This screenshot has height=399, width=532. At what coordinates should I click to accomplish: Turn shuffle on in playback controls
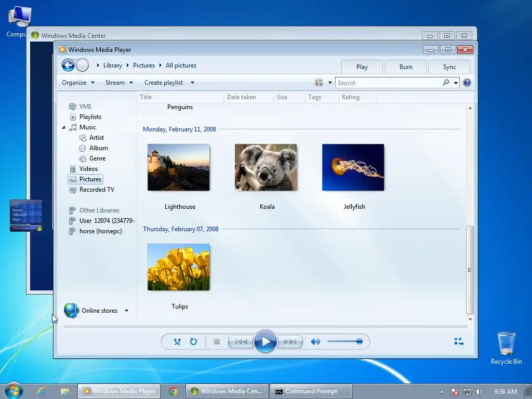[177, 341]
